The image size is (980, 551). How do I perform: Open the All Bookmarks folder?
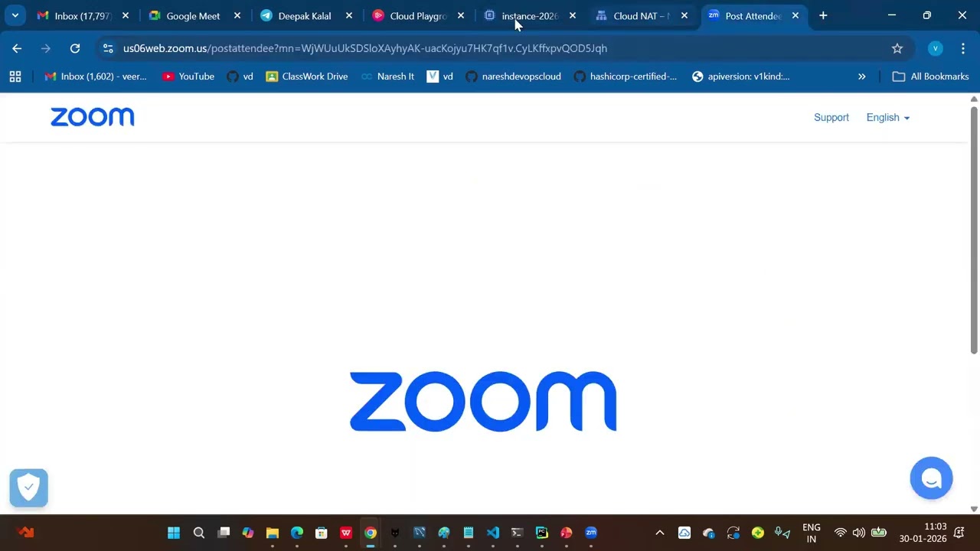click(x=931, y=77)
